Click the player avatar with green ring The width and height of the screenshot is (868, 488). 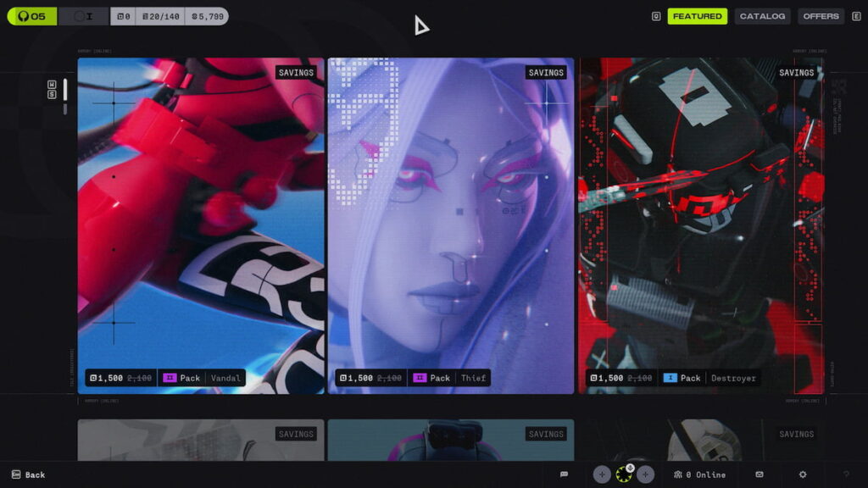click(x=624, y=475)
